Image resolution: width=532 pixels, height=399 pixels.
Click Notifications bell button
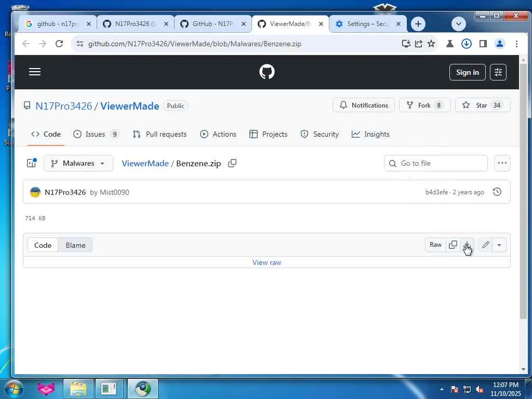pos(363,105)
